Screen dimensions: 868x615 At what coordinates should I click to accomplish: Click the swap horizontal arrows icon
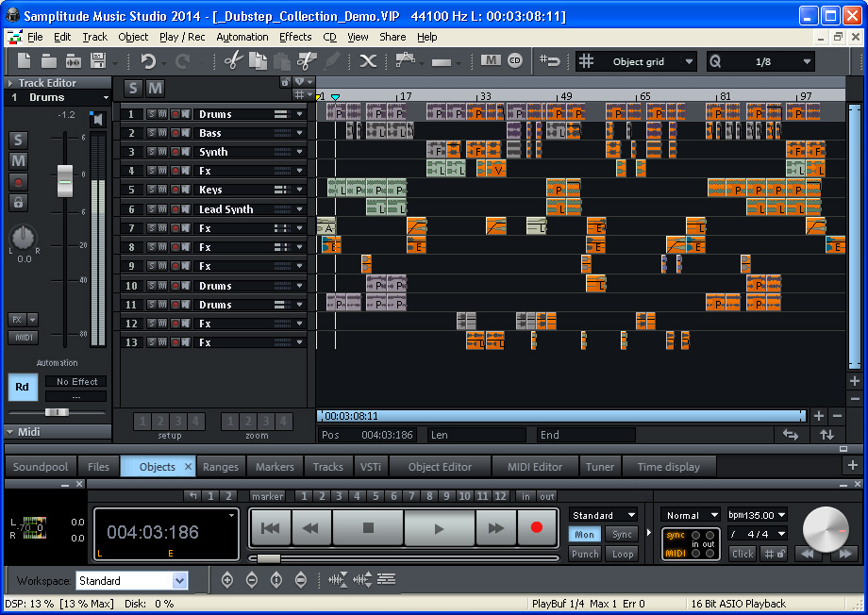click(x=791, y=435)
